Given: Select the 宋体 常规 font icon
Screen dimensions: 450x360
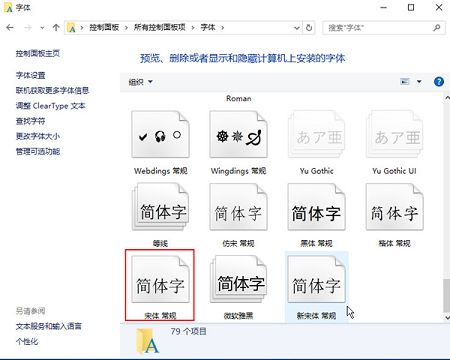Looking at the screenshot, I should pos(160,279).
